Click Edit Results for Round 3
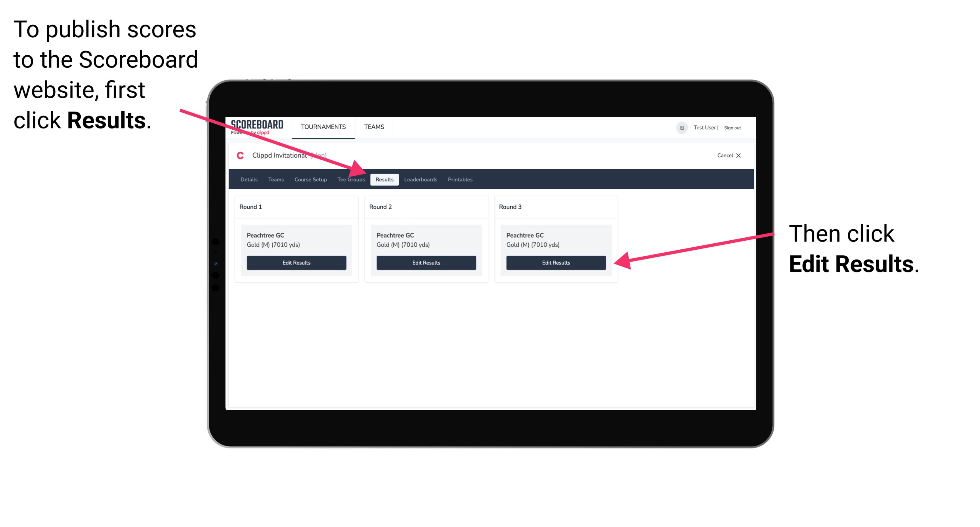 coord(555,263)
